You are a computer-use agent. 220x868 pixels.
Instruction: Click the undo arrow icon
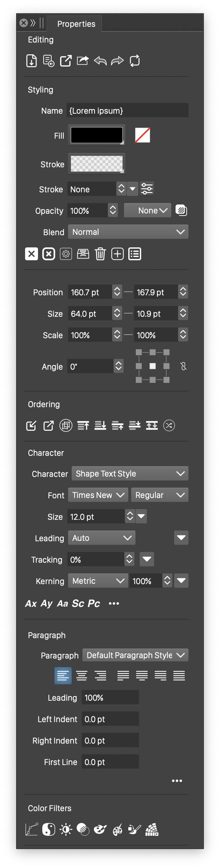(100, 61)
